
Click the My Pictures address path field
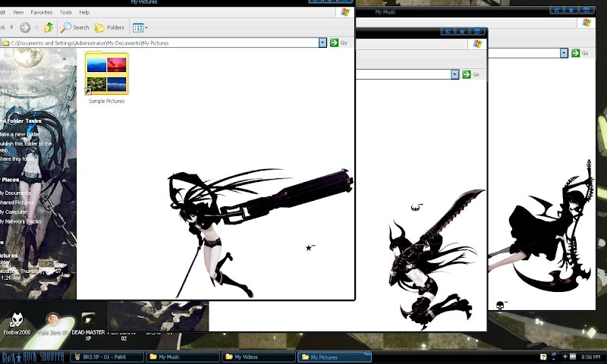coord(159,43)
